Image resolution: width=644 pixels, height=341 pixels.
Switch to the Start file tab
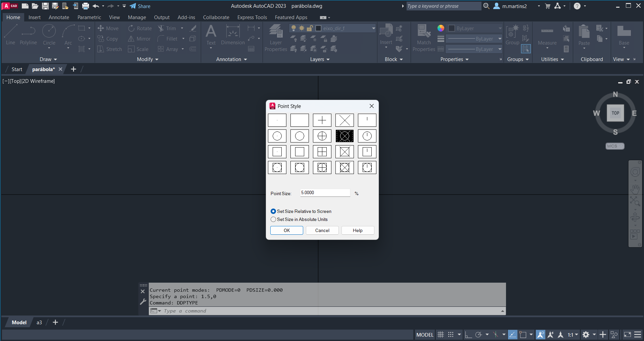point(17,69)
